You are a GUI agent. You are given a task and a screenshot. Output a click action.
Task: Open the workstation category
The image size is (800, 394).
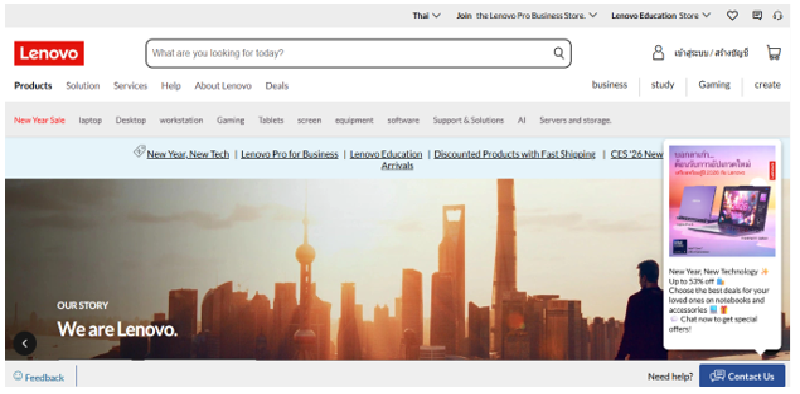(x=181, y=120)
